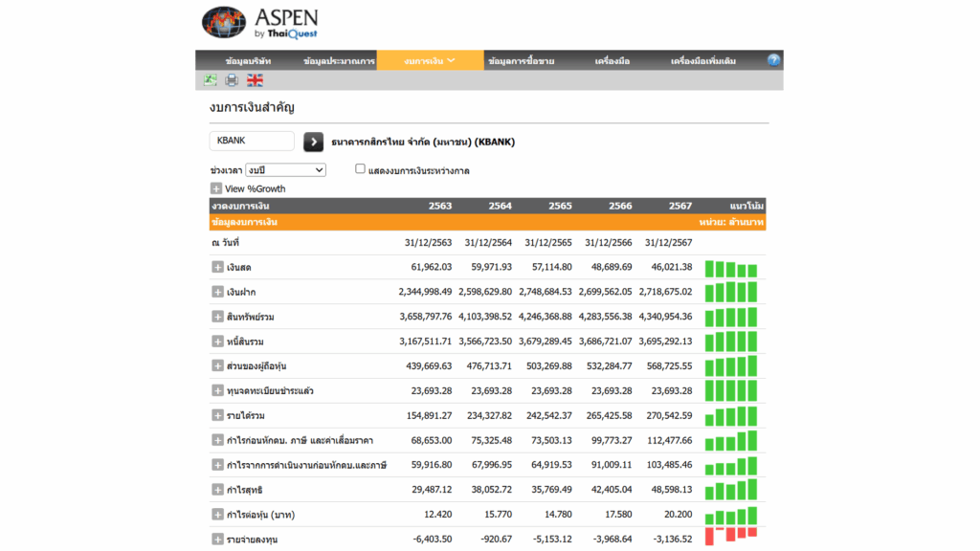Open the ข้อมูลการซื้อขาย menu
The height and width of the screenshot is (551, 980).
pyautogui.click(x=522, y=60)
